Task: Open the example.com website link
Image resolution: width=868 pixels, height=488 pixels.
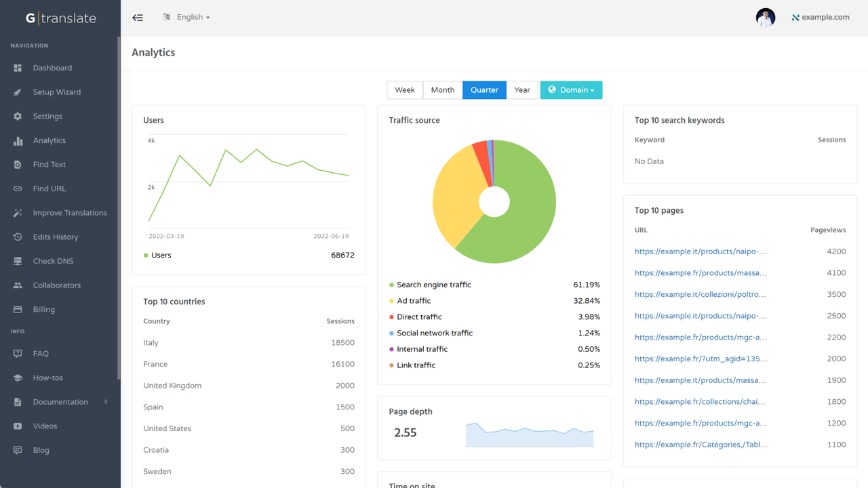Action: (x=821, y=17)
